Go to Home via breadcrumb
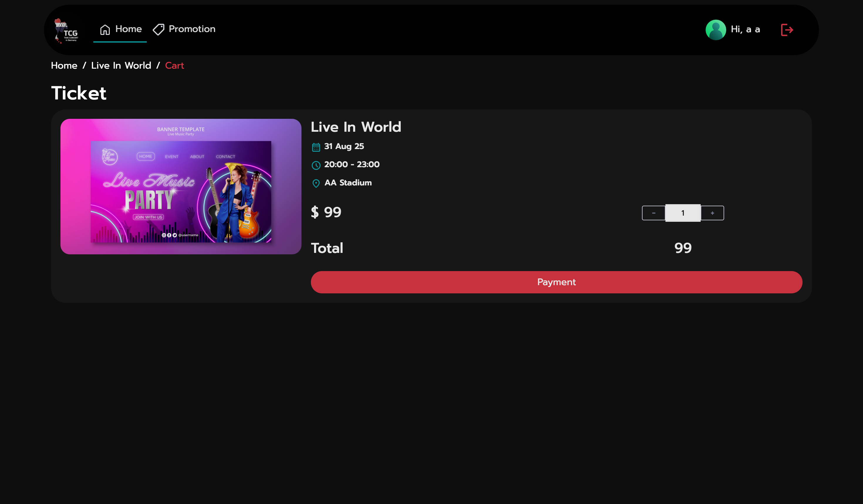 (64, 65)
